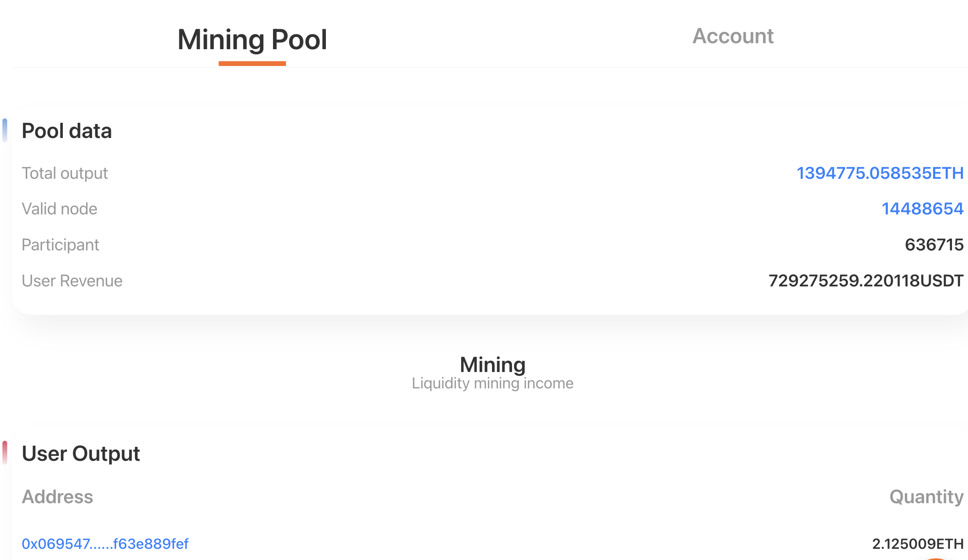The width and height of the screenshot is (968, 560).
Task: Select the User Revenue amount in USDT
Action: pos(866,280)
